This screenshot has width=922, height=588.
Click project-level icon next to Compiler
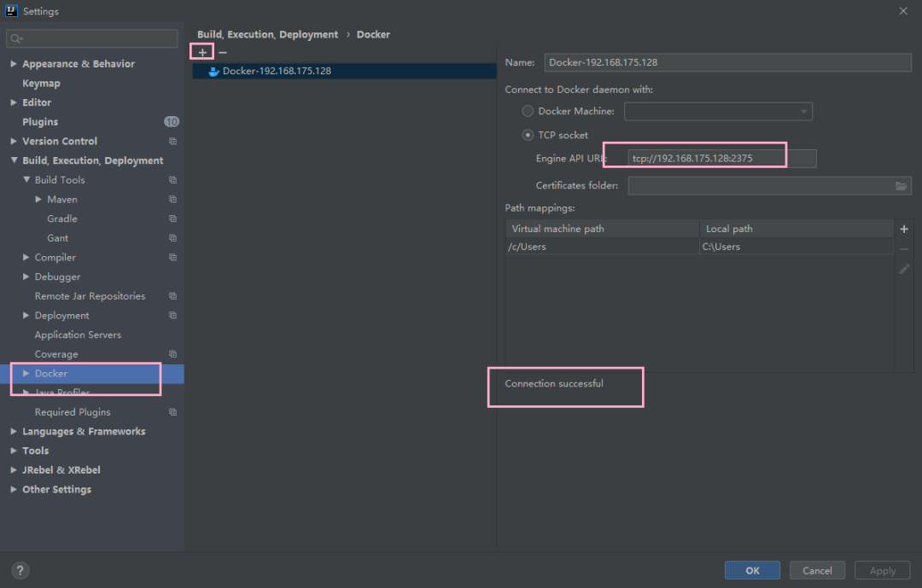(x=172, y=258)
